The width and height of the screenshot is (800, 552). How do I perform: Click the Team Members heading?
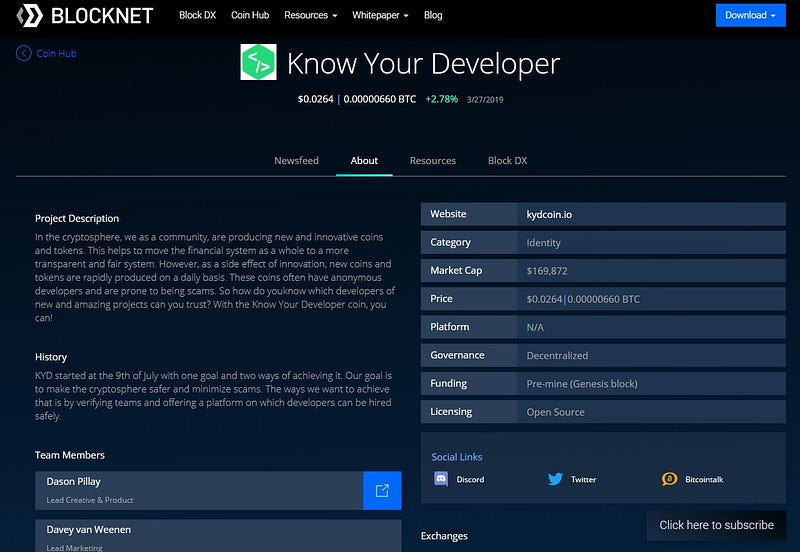pos(70,455)
